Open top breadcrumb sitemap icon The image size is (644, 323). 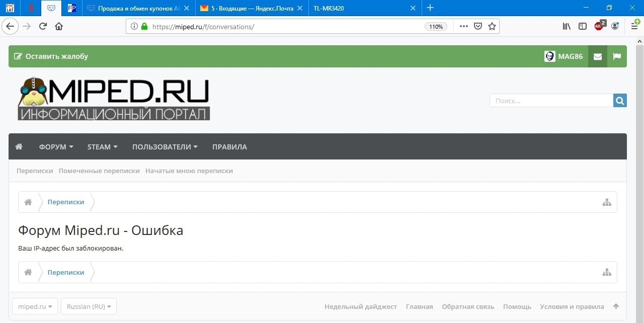607,202
